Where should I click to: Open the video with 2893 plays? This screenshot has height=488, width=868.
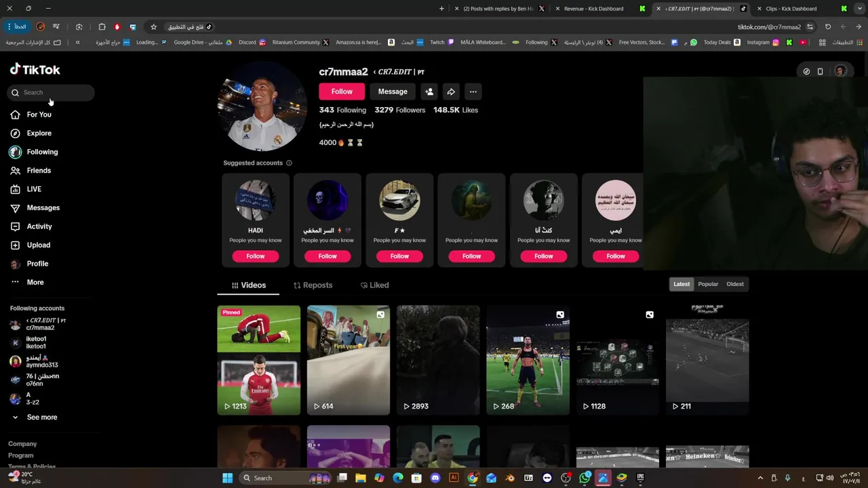click(438, 360)
